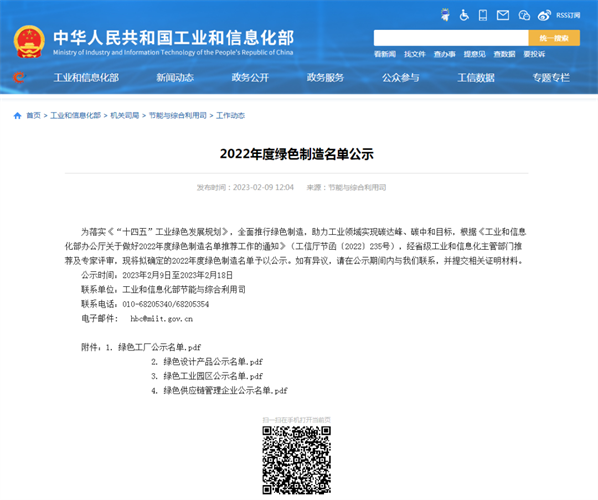The width and height of the screenshot is (598, 500).
Task: Open the mobile phone version icon
Action: [x=483, y=15]
